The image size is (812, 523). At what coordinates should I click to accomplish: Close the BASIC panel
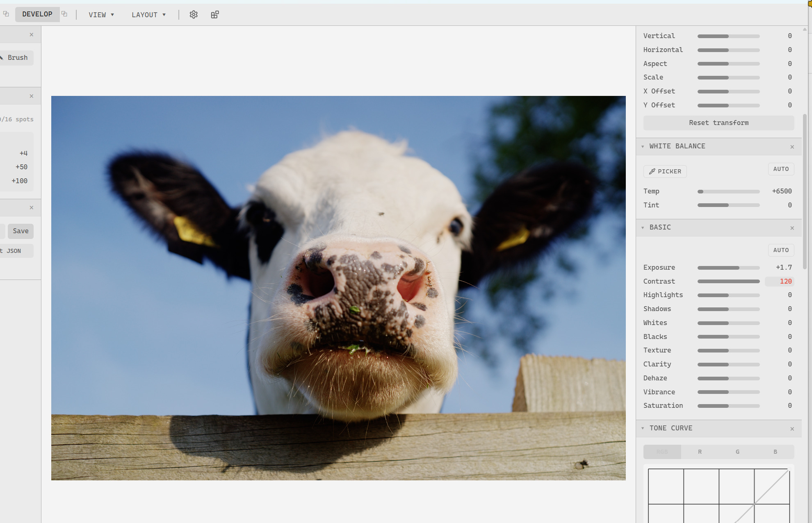[x=792, y=228]
